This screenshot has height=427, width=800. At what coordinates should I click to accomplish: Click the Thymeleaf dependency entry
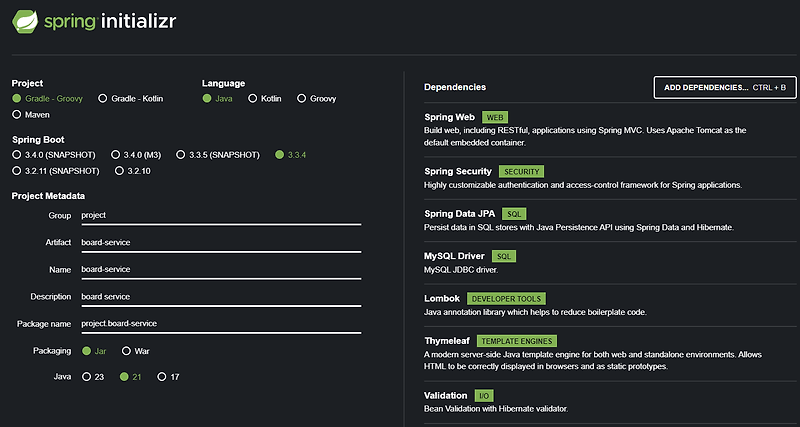tap(449, 341)
